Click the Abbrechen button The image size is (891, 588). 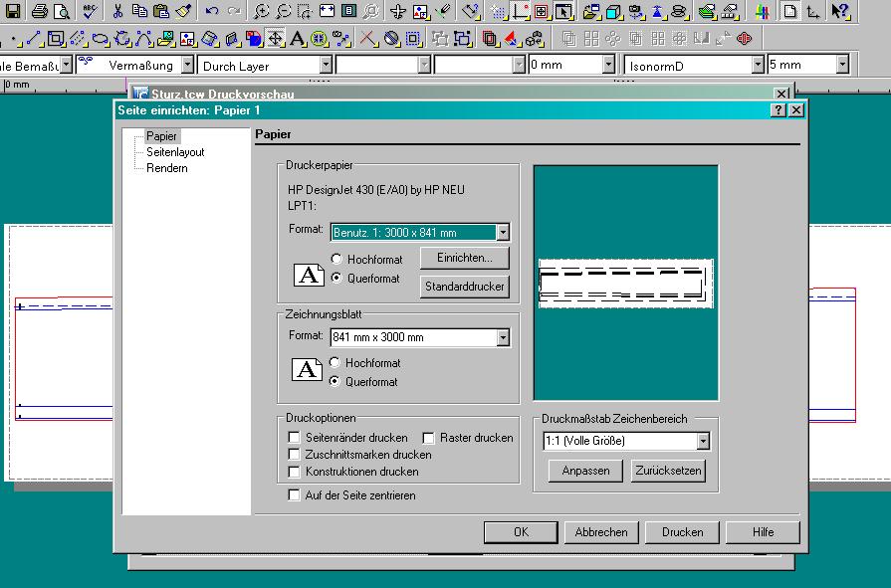click(601, 532)
